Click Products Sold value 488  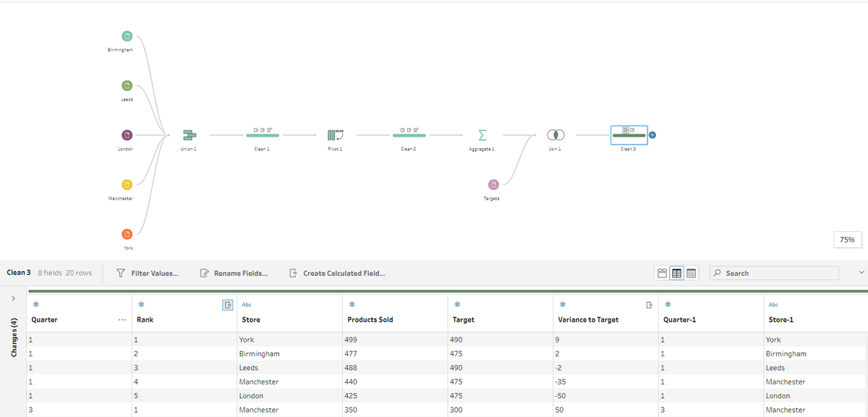click(x=394, y=368)
